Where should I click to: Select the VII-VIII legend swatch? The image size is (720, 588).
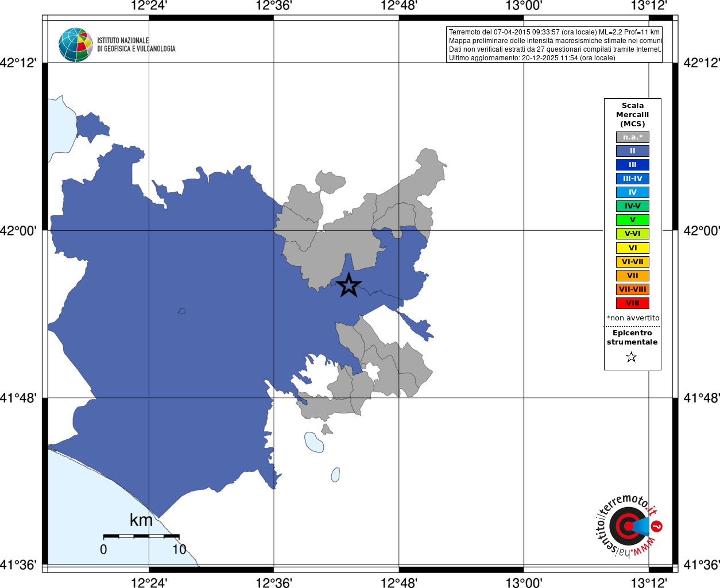633,289
